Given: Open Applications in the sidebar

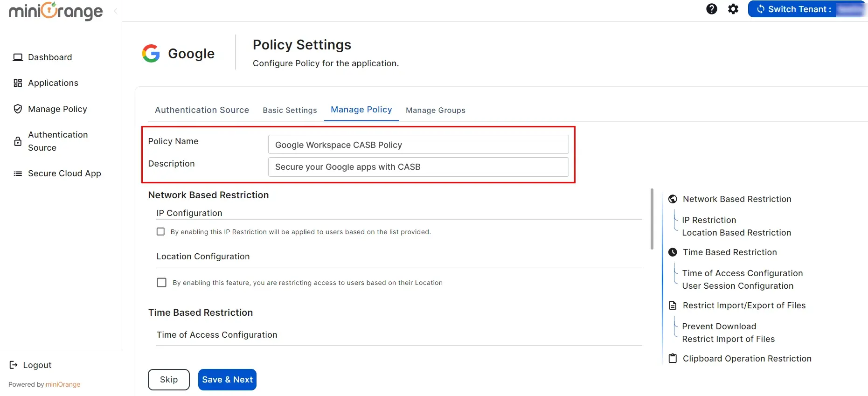Looking at the screenshot, I should tap(53, 83).
